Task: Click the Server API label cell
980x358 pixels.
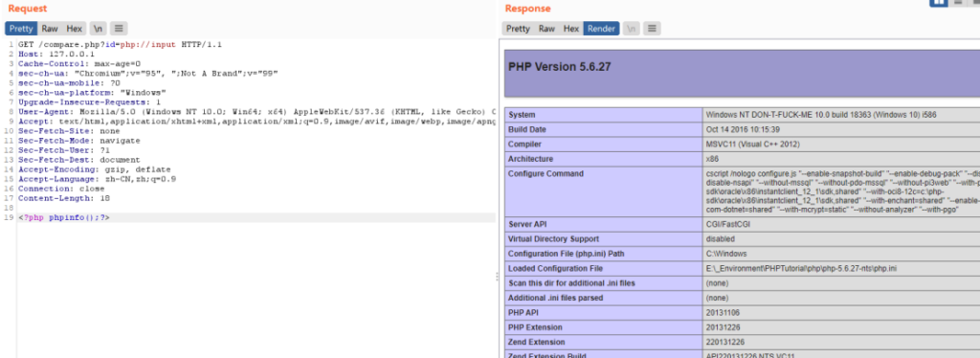Action: 604,224
